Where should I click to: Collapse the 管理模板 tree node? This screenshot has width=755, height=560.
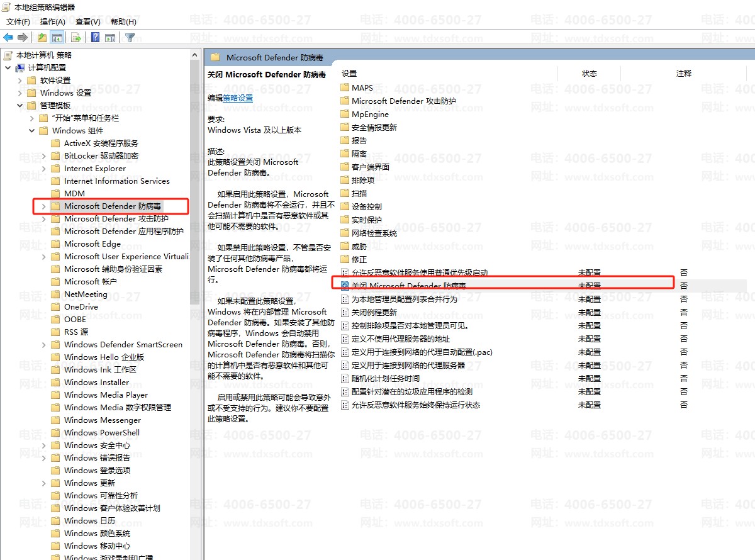pyautogui.click(x=20, y=106)
